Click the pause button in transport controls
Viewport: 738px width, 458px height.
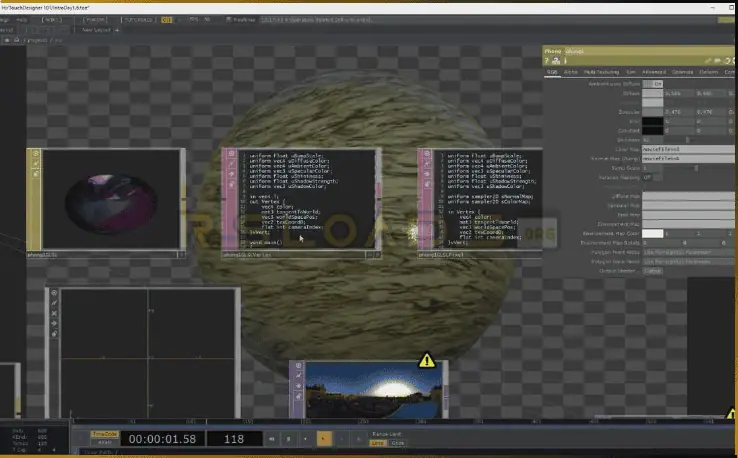[x=289, y=438]
